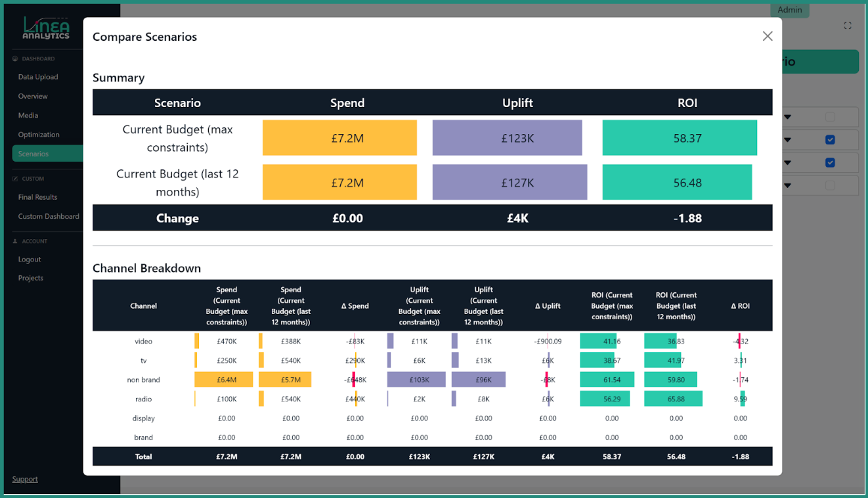
Task: Click the Linea Analytics logo
Action: [x=46, y=28]
